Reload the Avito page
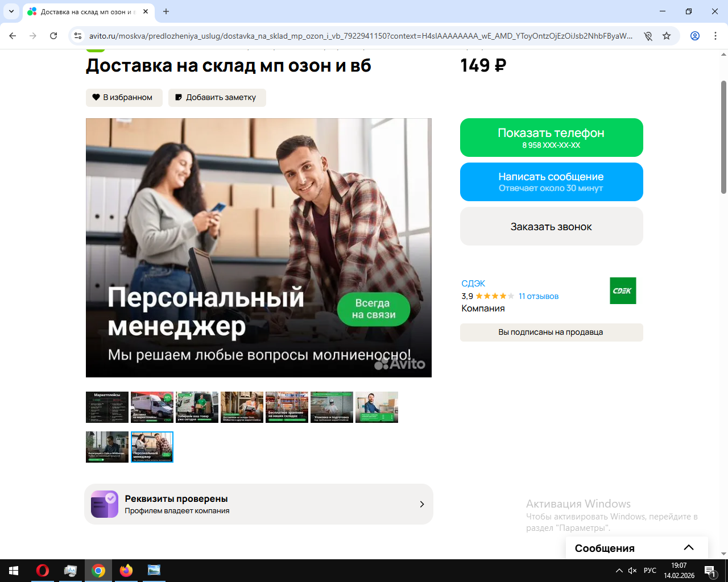728x582 pixels. pyautogui.click(x=53, y=36)
